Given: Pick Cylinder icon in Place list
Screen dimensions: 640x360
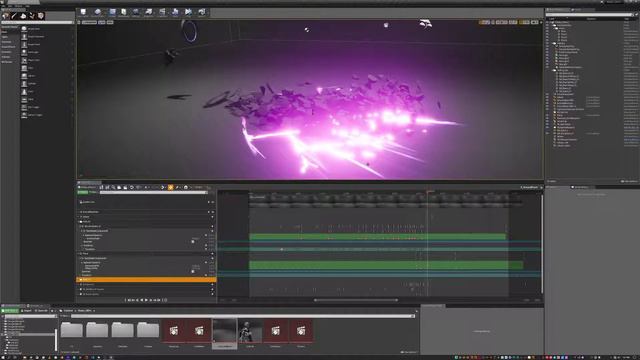Looking at the screenshot, I should click(x=24, y=83).
